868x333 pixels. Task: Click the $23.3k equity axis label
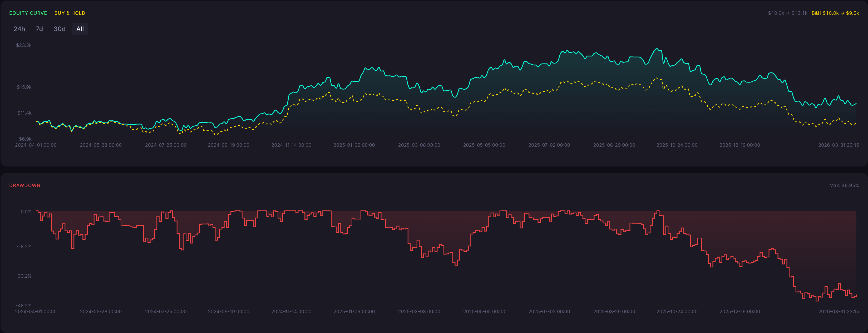tap(24, 45)
